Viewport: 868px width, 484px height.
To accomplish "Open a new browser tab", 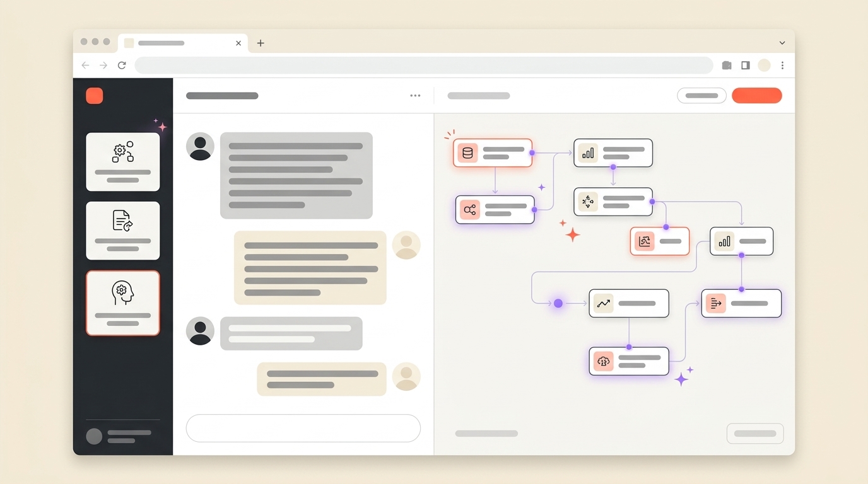I will tap(261, 43).
